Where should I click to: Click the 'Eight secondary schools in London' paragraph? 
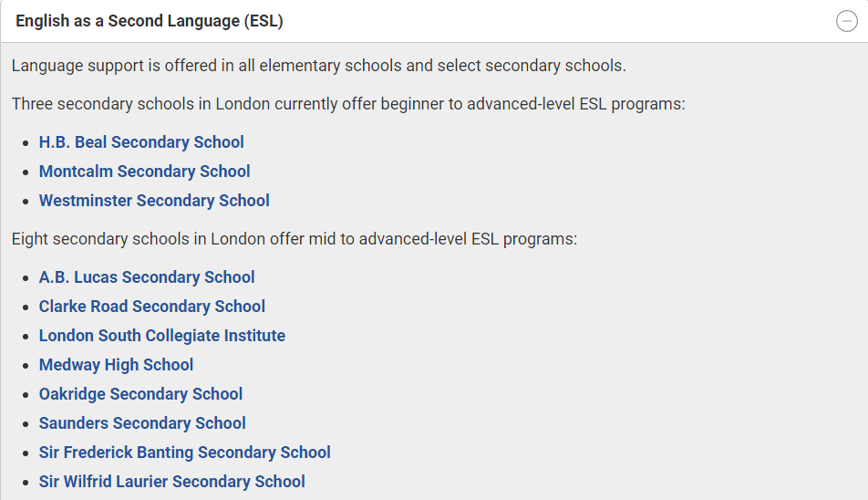pos(294,239)
